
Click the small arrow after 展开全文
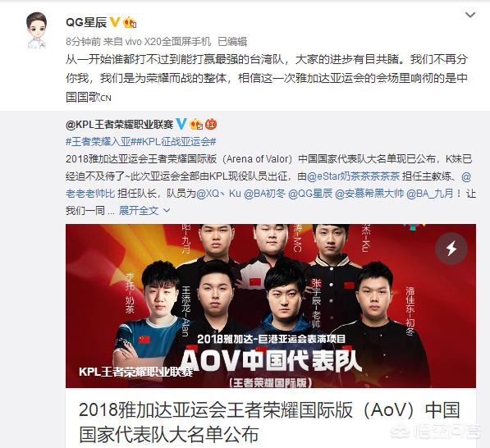[167, 211]
